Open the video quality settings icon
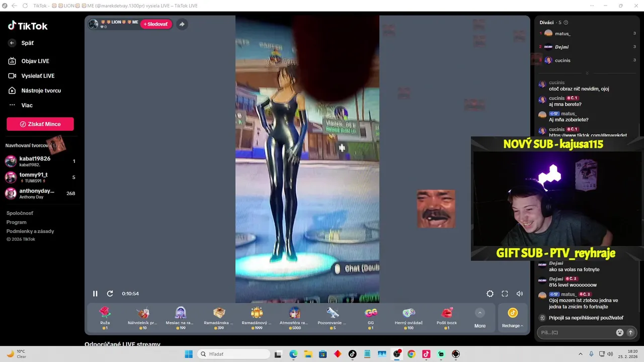Viewport: 644px width, 362px height. [490, 294]
